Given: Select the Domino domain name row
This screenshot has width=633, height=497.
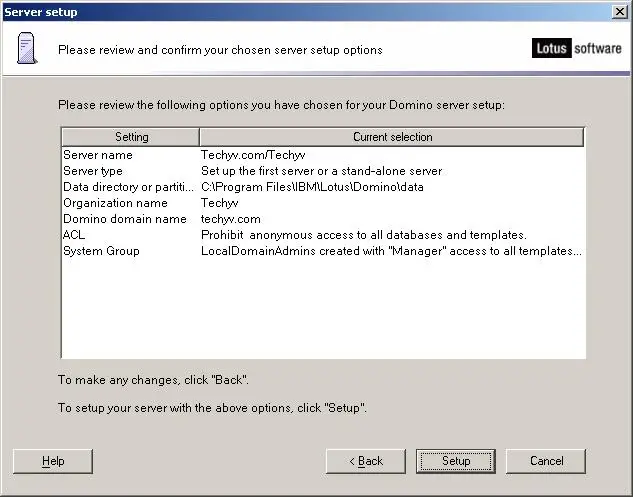Looking at the screenshot, I should click(323, 219).
